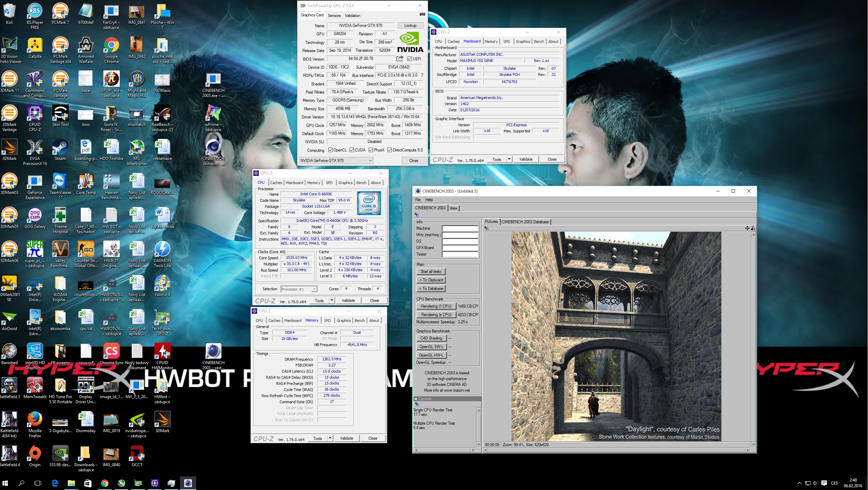Open the Origin desktop icon
The image size is (868, 490).
click(35, 456)
